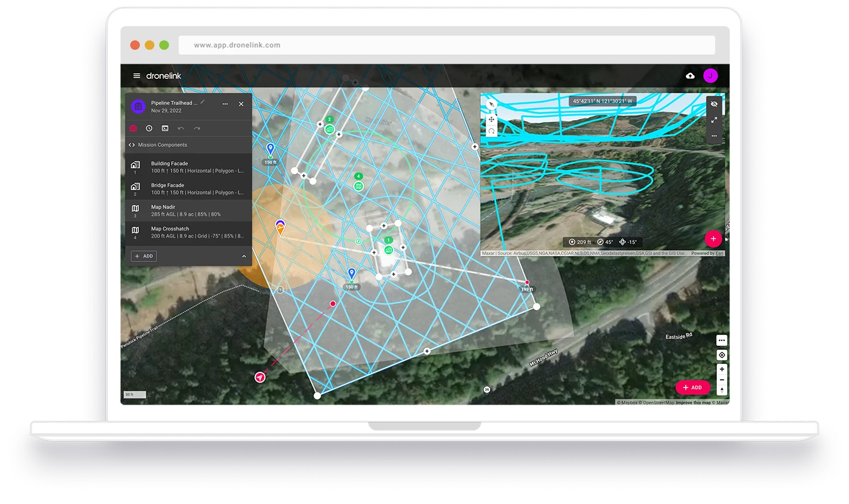Edit mission name with the pencil icon
The width and height of the screenshot is (849, 504).
tap(203, 102)
